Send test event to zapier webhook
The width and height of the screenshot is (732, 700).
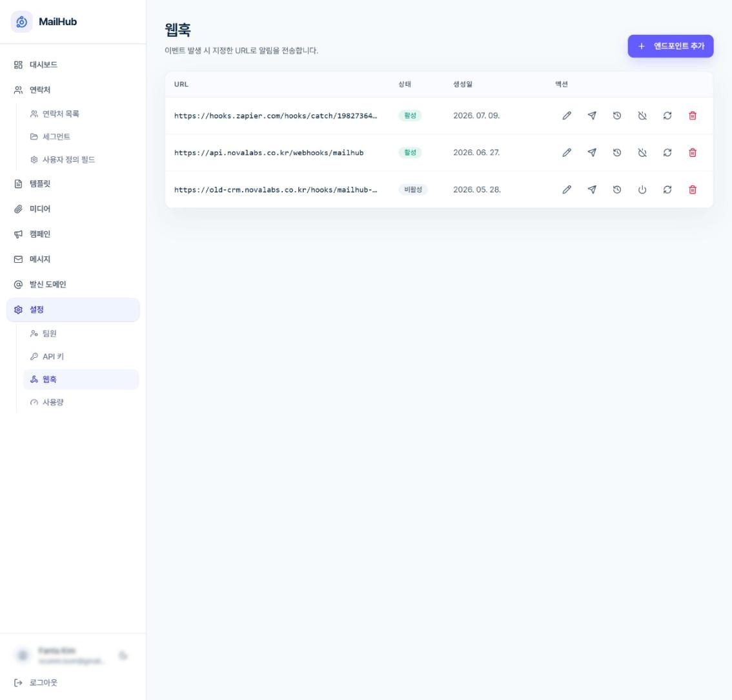point(591,116)
